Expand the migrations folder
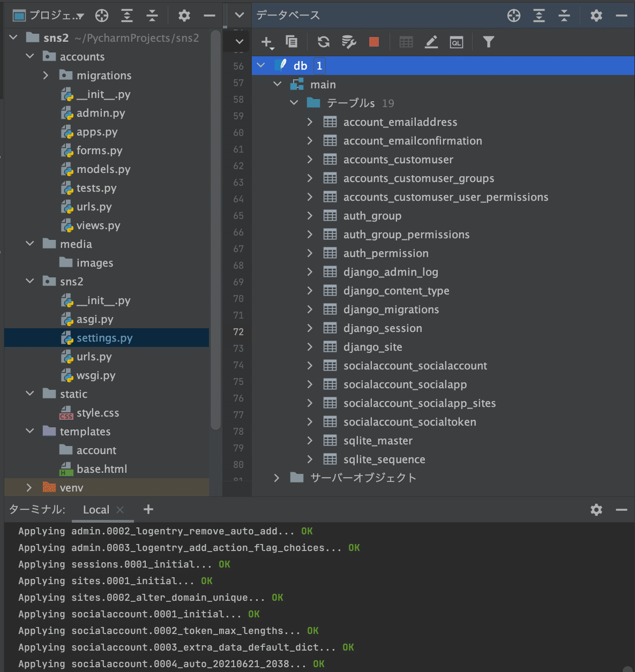Image resolution: width=635 pixels, height=672 pixels. (46, 75)
